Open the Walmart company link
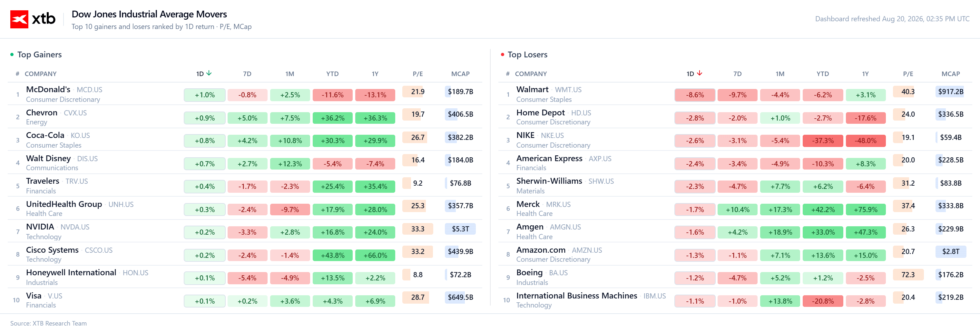The height and width of the screenshot is (332, 980). click(x=532, y=89)
